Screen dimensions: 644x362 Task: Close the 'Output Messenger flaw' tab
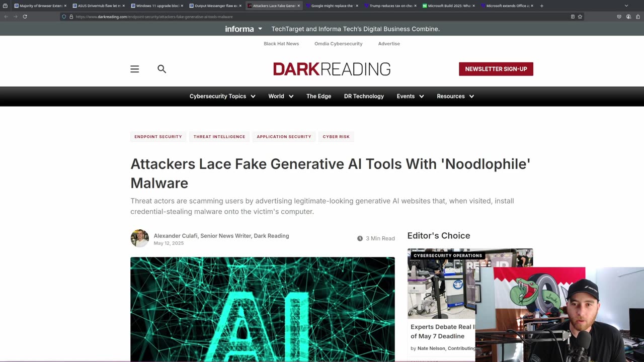coord(240,6)
